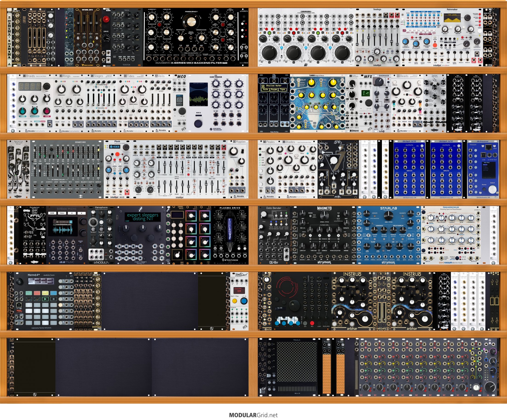Image resolution: width=507 pixels, height=420 pixels.
Task: Click the disting NT display screen
Action: (x=143, y=217)
